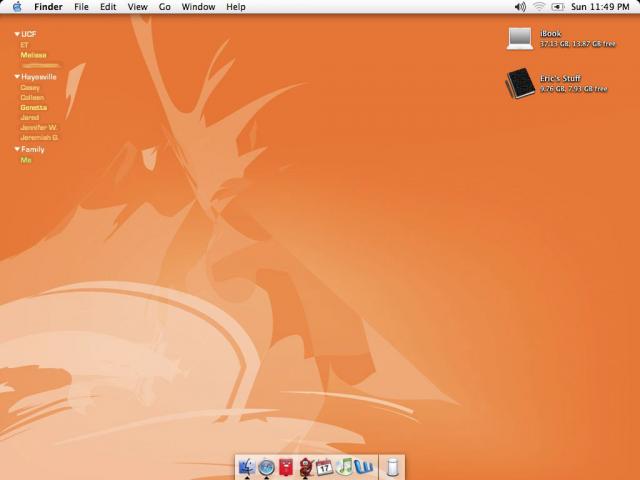
Task: Open the Finder application menu
Action: coord(48,7)
